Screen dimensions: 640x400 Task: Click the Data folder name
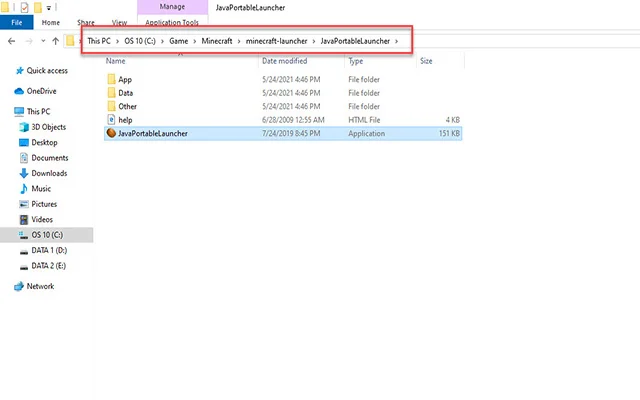point(126,93)
